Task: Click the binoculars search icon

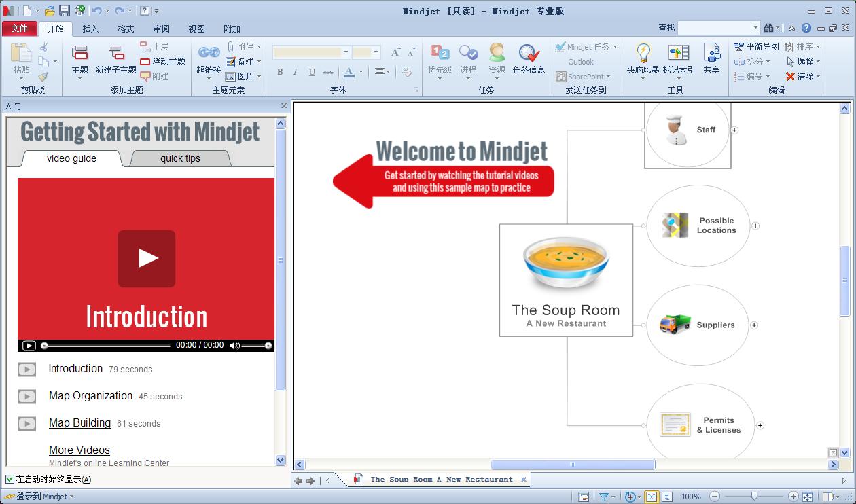Action: (769, 28)
